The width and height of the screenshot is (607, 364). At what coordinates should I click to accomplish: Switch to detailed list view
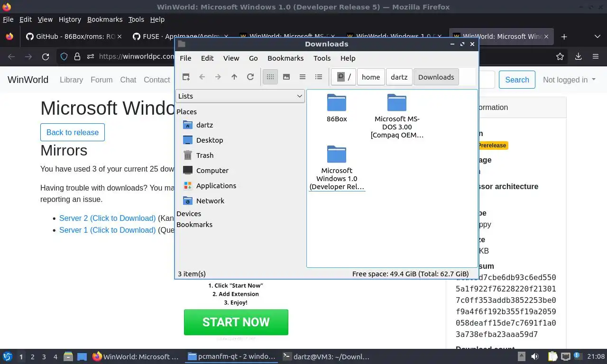pyautogui.click(x=319, y=77)
